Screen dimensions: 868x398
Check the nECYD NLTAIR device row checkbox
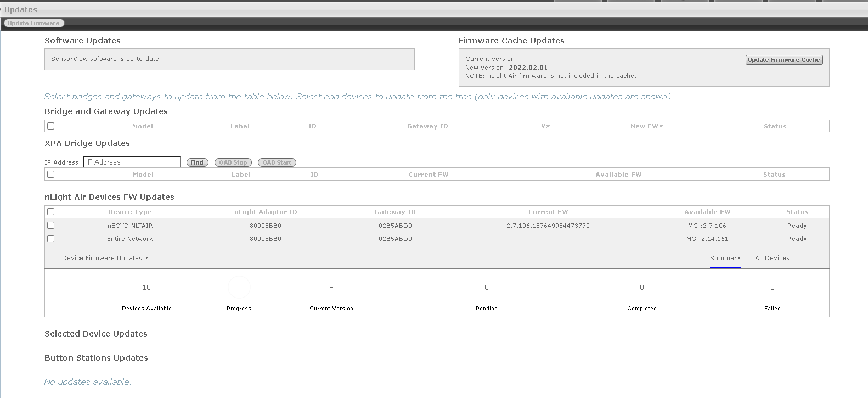[x=51, y=226]
